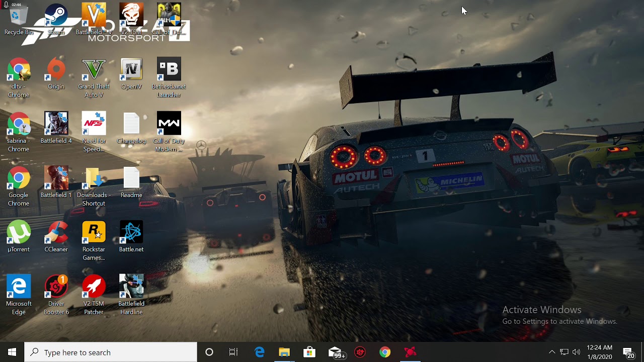The image size is (644, 362).
Task: Select the Need for Speed shortcut
Action: coord(94,133)
